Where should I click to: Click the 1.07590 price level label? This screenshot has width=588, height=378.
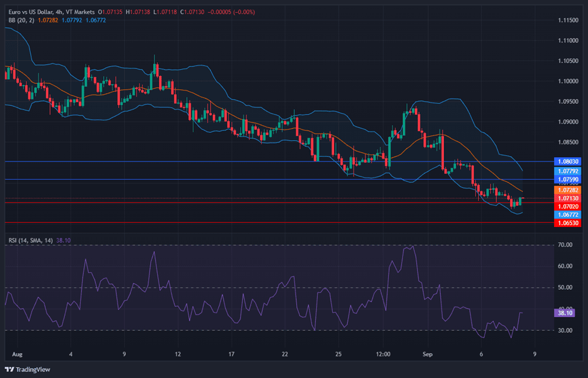[567, 179]
